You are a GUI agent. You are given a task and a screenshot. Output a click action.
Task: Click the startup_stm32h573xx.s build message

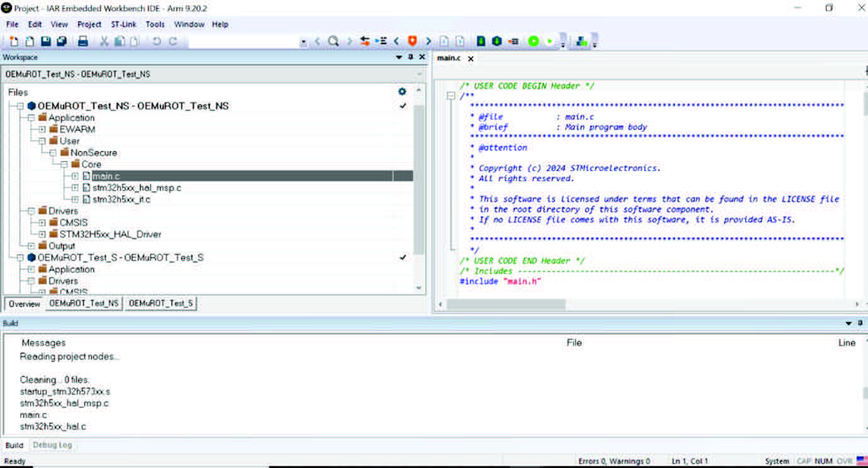pyautogui.click(x=65, y=391)
